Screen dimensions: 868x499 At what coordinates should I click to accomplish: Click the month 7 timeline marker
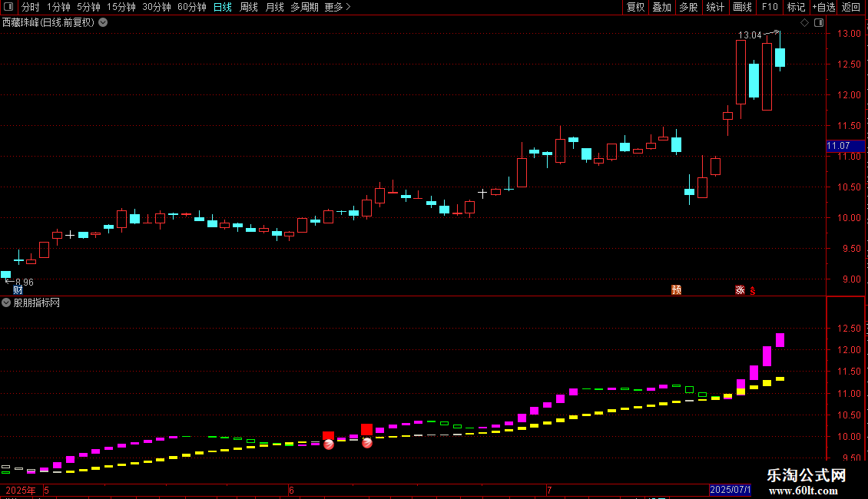[549, 490]
